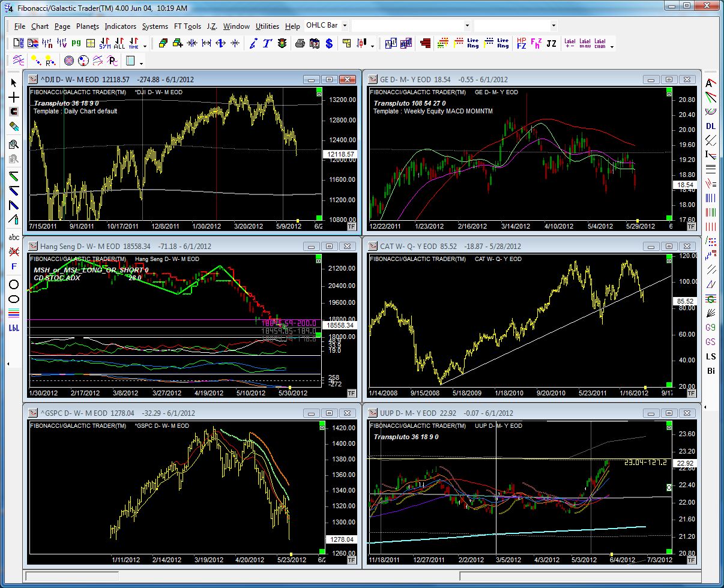
Task: Open the Indicators menu
Action: point(120,26)
